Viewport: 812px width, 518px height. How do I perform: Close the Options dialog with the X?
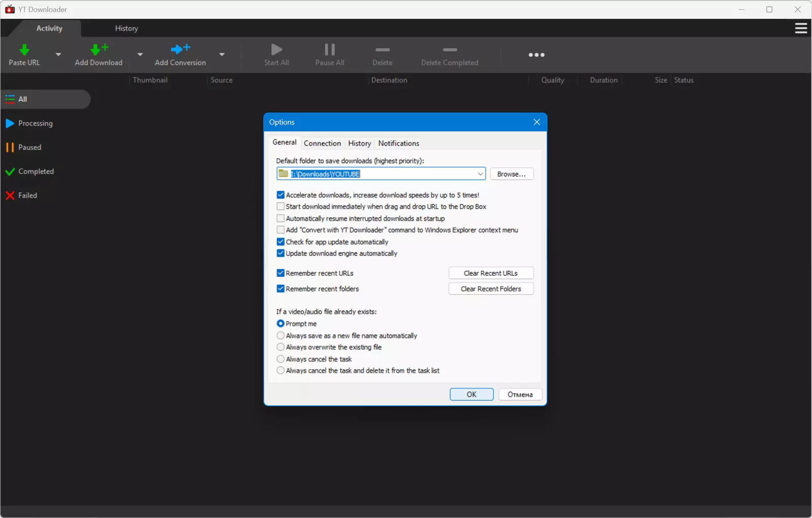coord(537,122)
